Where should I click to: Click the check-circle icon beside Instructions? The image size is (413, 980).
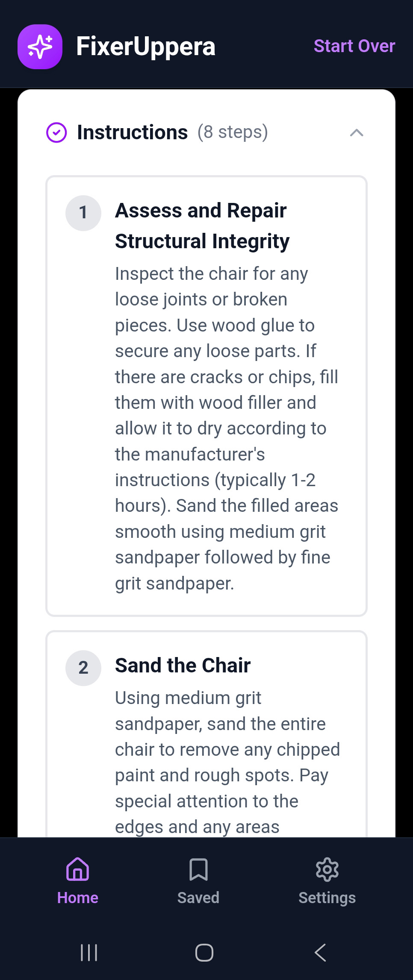pyautogui.click(x=56, y=132)
